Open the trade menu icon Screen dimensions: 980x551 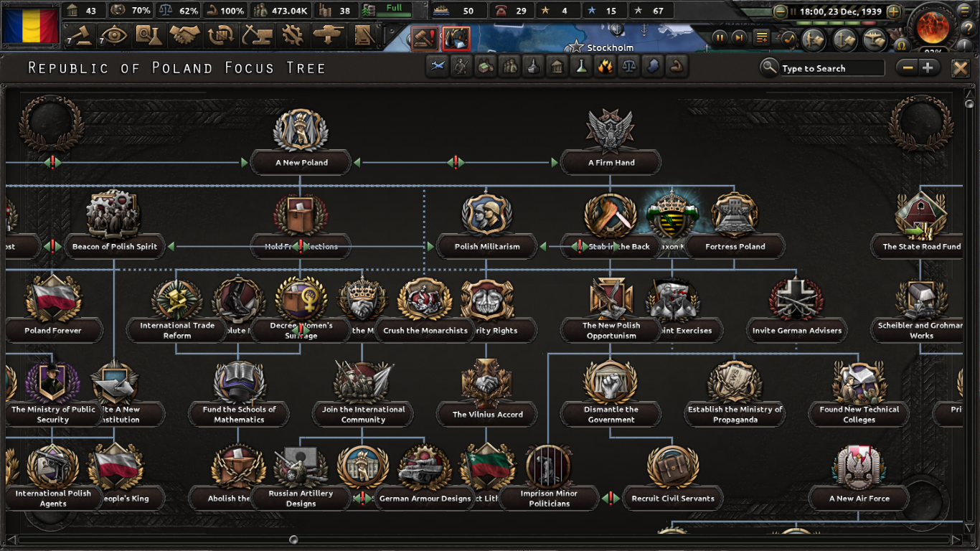[220, 34]
